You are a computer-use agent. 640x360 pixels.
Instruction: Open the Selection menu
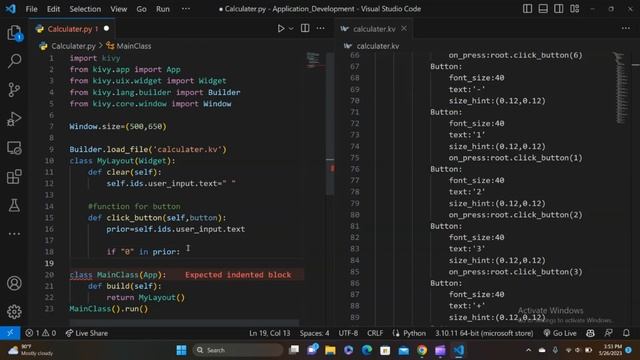[85, 9]
